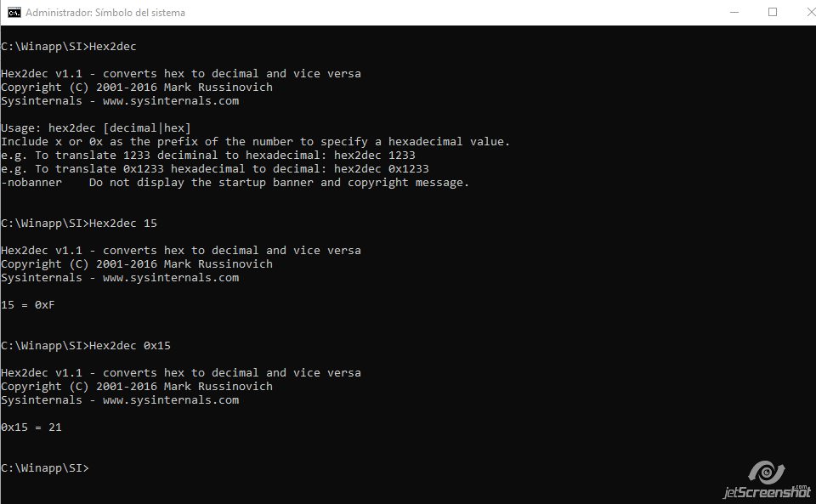Click the final empty prompt 'C:\Winapp\SI>'

45,467
